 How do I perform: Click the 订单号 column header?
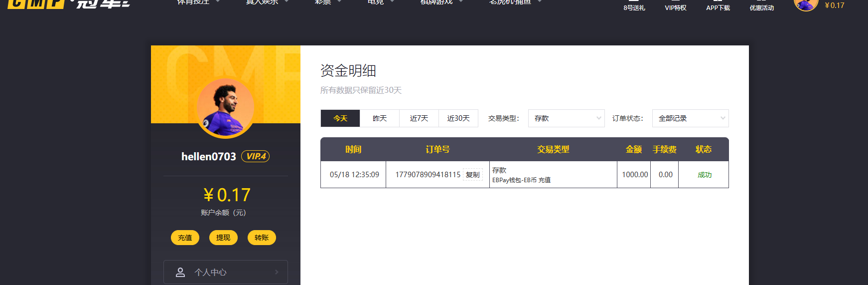coord(437,149)
